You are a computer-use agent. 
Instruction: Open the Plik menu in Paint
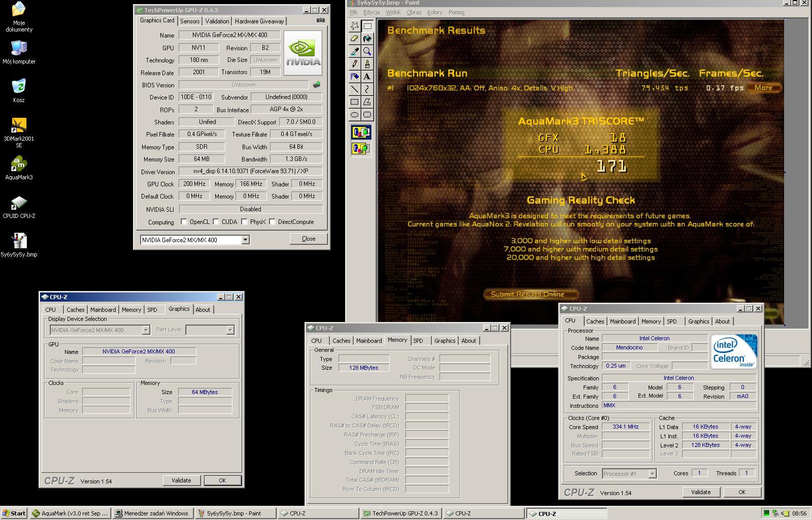[x=354, y=12]
